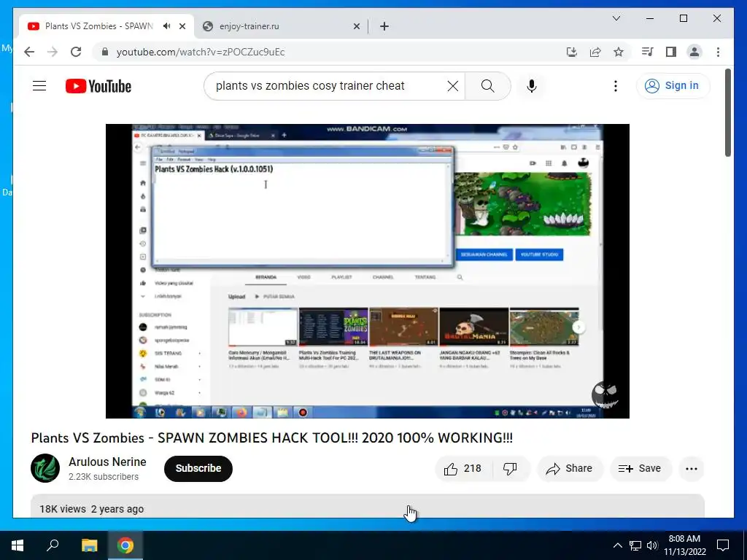The width and height of the screenshot is (747, 560).
Task: Start voice search with the microphone
Action: pyautogui.click(x=532, y=86)
